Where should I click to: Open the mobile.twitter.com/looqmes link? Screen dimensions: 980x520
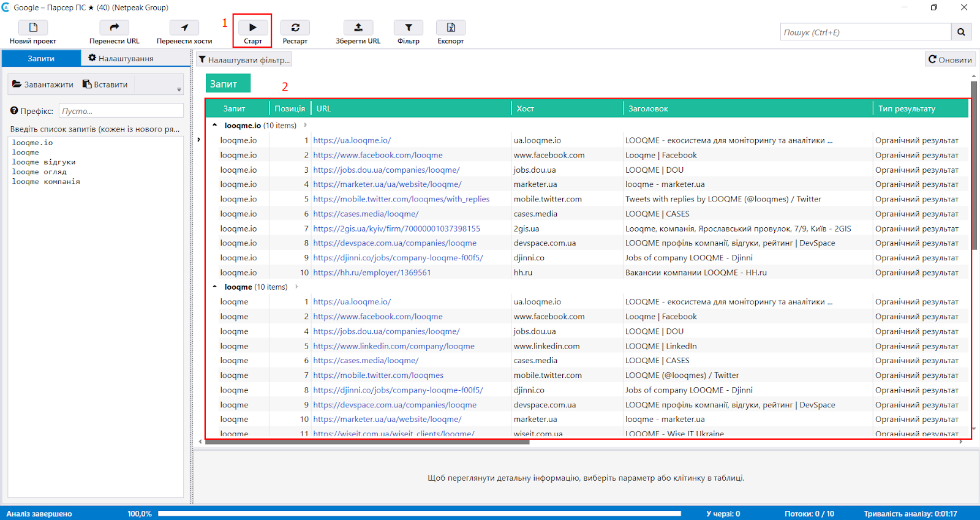379,375
